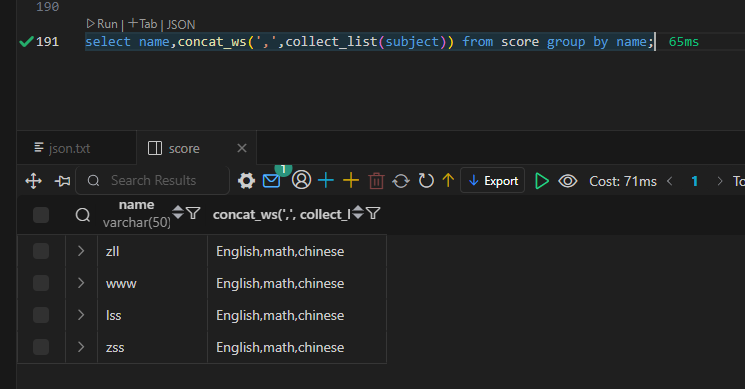Click the JSON code lens link
The width and height of the screenshot is (745, 389).
[181, 24]
